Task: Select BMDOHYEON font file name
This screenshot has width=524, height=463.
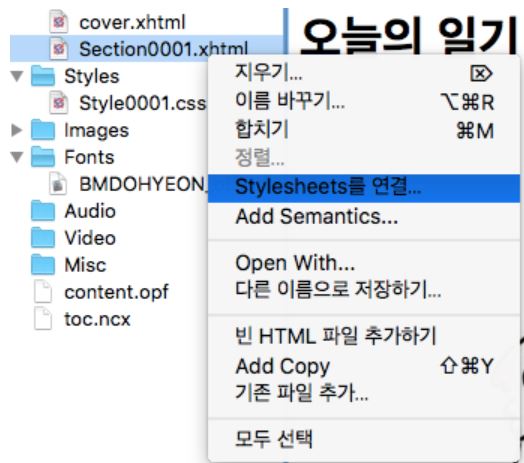Action: [143, 184]
